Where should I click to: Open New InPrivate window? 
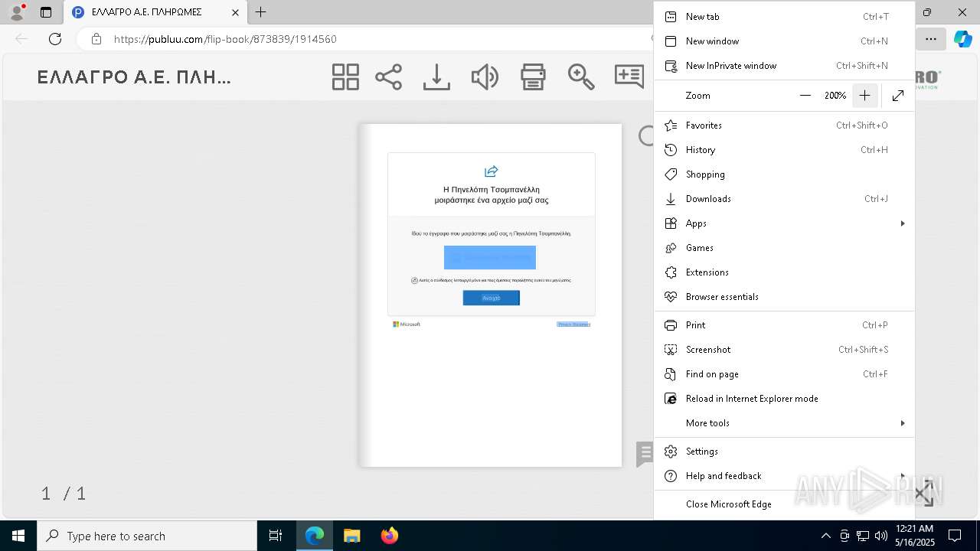pyautogui.click(x=784, y=66)
